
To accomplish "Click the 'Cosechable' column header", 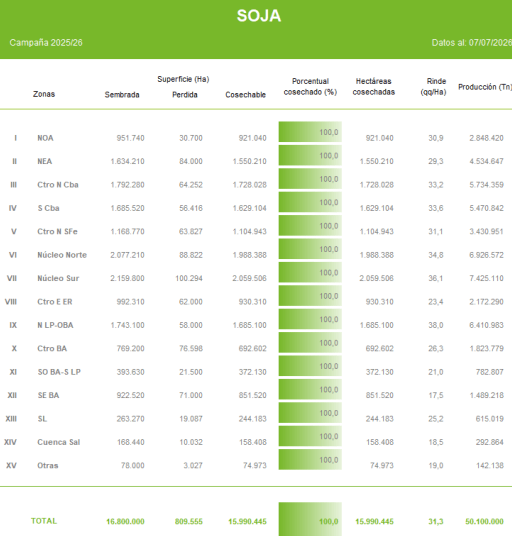I will pos(245,95).
